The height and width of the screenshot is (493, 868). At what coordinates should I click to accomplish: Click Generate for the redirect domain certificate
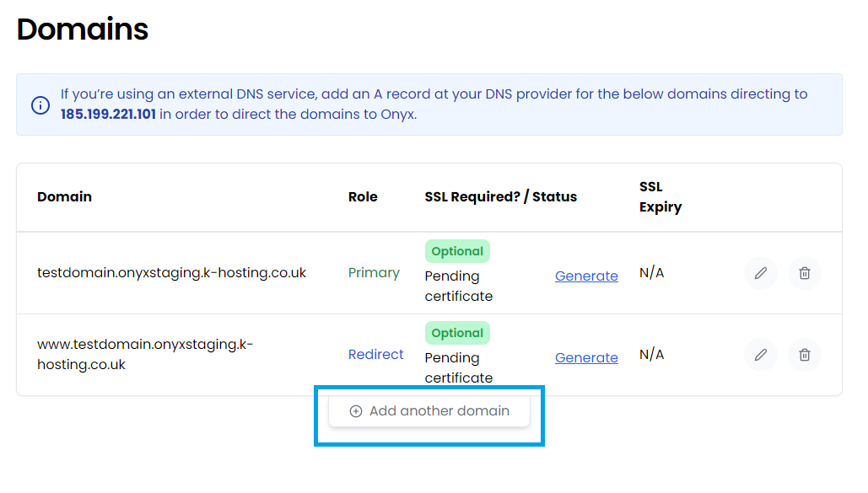click(586, 357)
